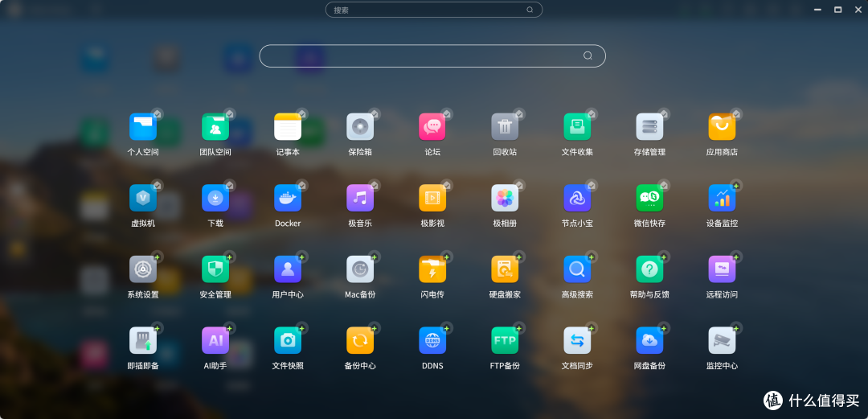Open 系统设置 system settings
868x419 pixels.
pos(143,269)
